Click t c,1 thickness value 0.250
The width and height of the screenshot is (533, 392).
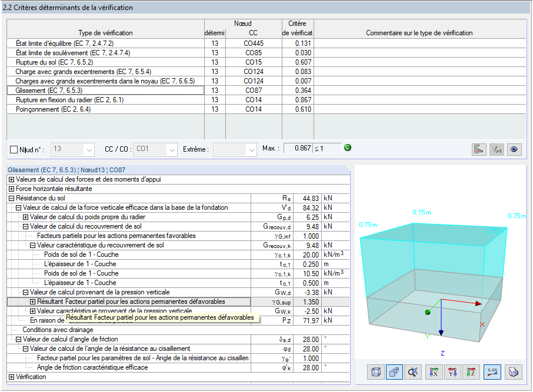[x=307, y=264]
